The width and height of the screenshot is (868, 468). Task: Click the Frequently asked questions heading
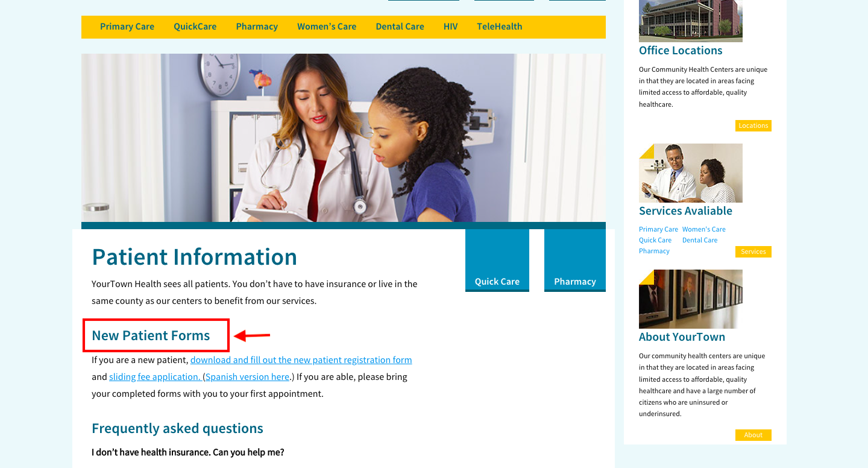pos(177,429)
